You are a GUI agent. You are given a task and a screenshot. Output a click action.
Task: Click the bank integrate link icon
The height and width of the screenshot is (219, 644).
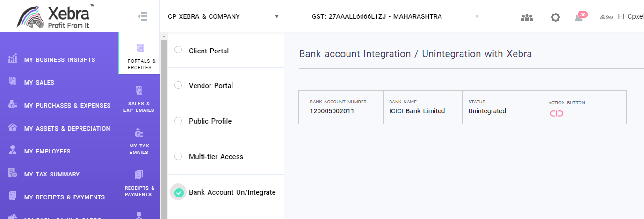(556, 113)
